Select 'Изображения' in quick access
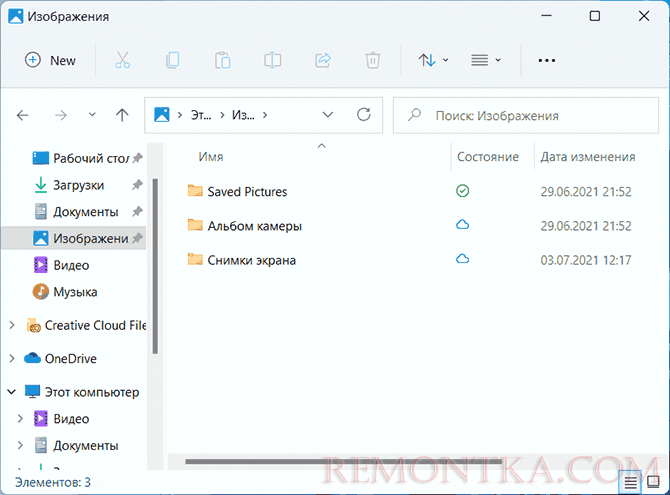 click(x=73, y=238)
